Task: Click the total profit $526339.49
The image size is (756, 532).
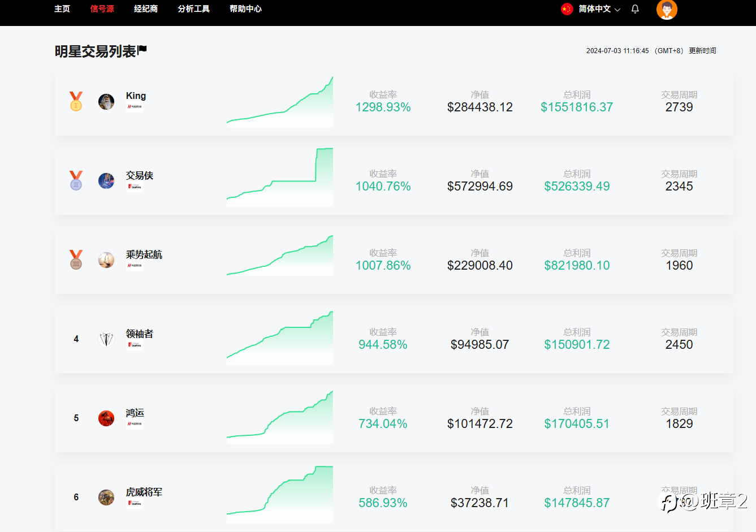Action: click(x=577, y=187)
